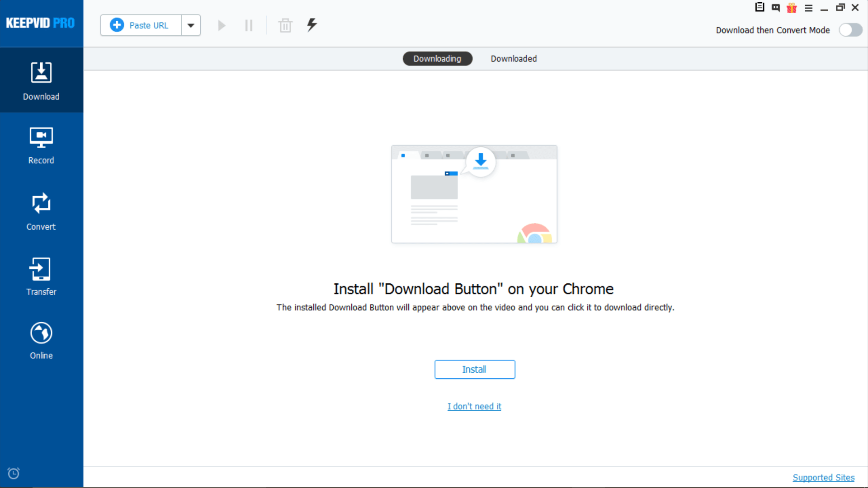Resume all downloads with play icon

(222, 25)
